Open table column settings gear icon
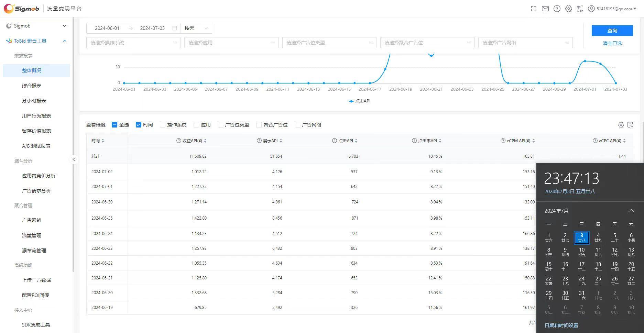Screen dimensions: 644x333 (621, 125)
